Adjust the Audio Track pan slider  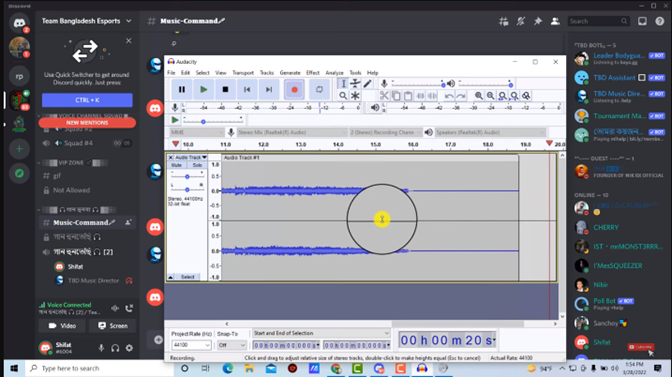(187, 189)
